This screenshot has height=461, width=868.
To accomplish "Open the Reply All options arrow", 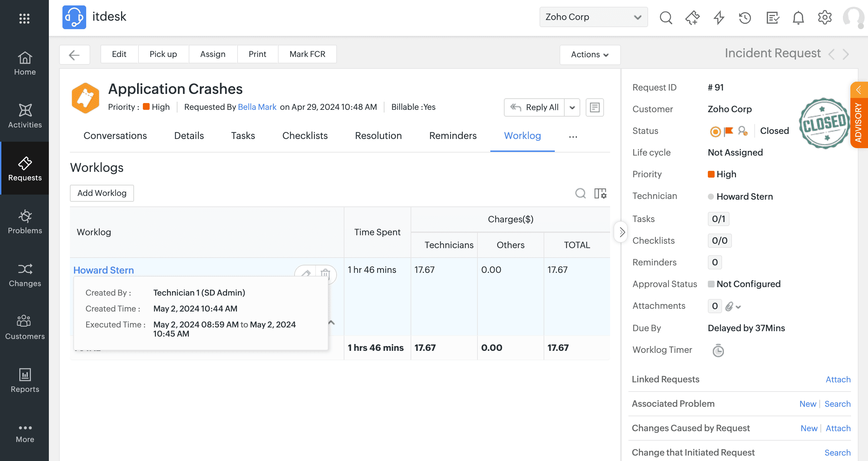I will (x=572, y=107).
